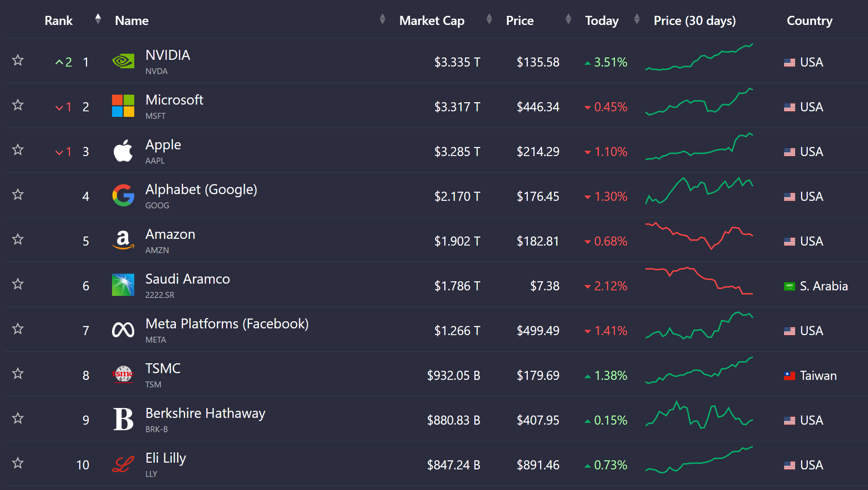Open NVIDIA's 30-day price chart
This screenshot has height=490, width=868.
(x=699, y=57)
